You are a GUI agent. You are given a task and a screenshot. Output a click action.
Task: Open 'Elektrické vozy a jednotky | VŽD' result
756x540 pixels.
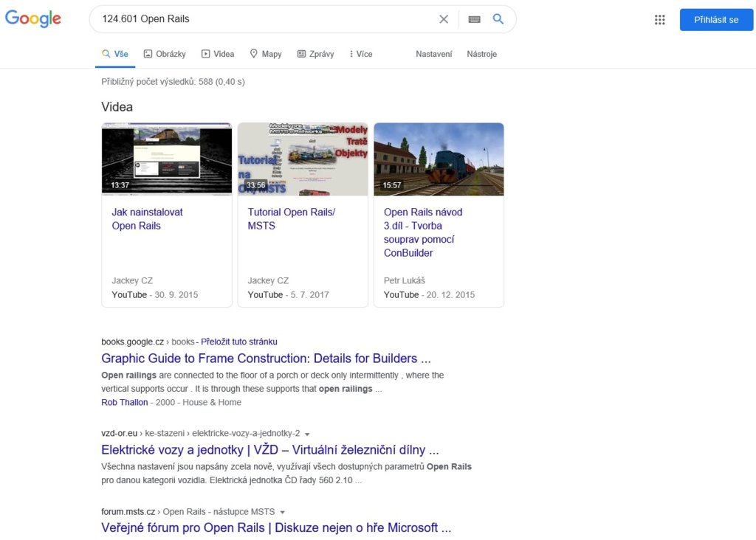coord(270,450)
